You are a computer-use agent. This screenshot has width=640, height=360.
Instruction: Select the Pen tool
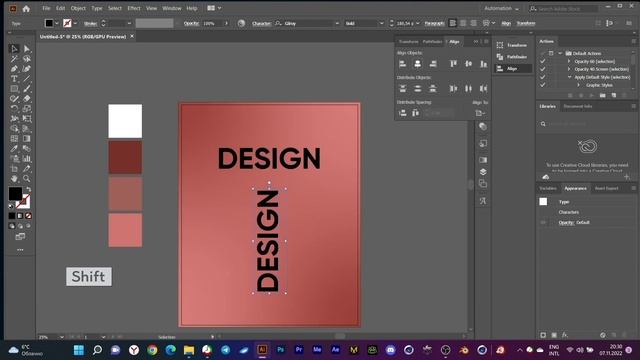tap(14, 69)
